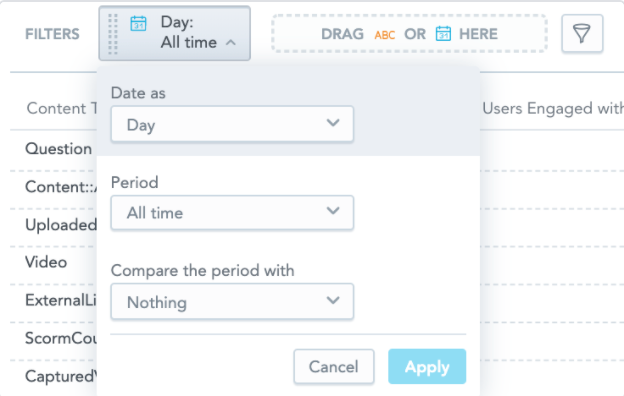Select the Uploaded content row
Screen dimensions: 624x396
[61, 225]
